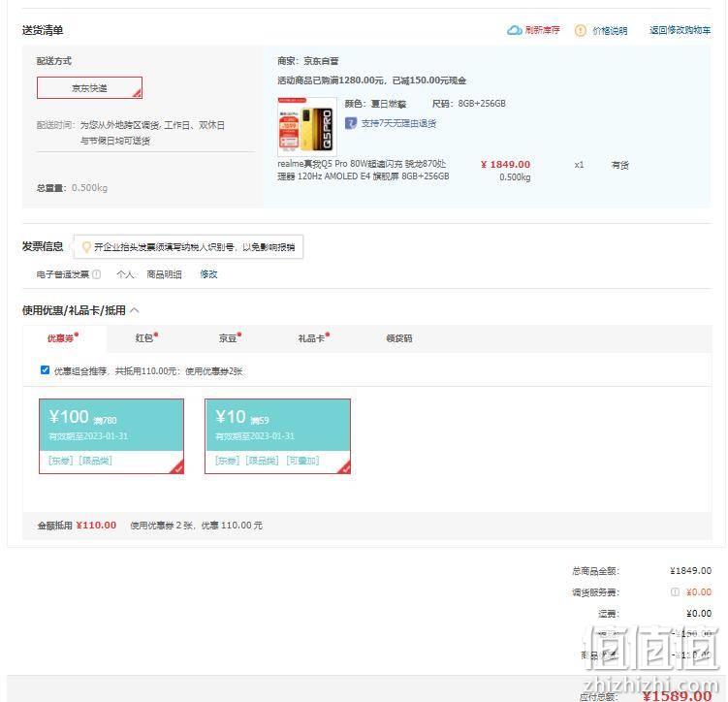
Task: Click 支持7天无理由退货 link
Action: point(398,123)
